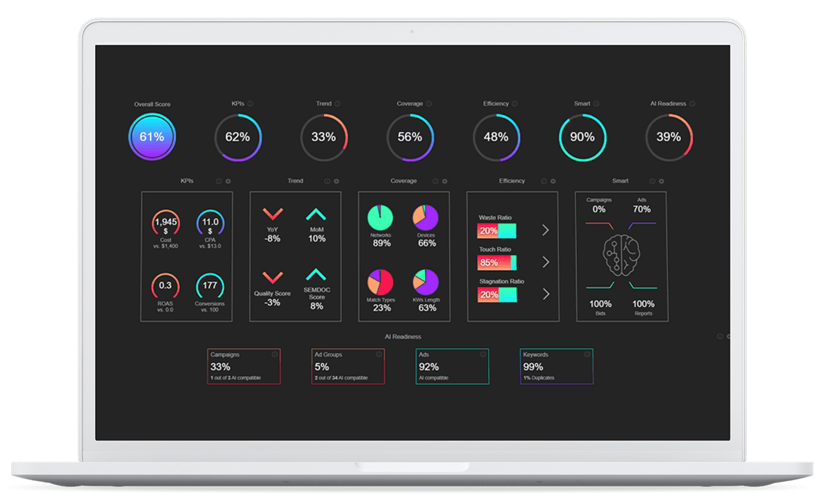
Task: Open the Trend panel gear settings
Action: coord(337,181)
